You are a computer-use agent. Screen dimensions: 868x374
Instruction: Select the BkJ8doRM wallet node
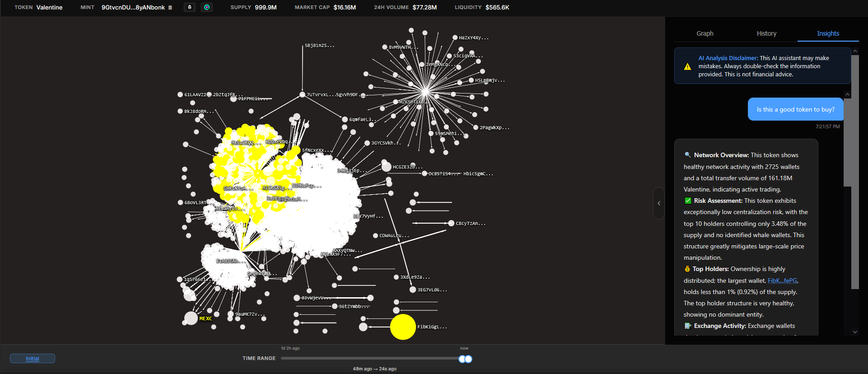180,111
